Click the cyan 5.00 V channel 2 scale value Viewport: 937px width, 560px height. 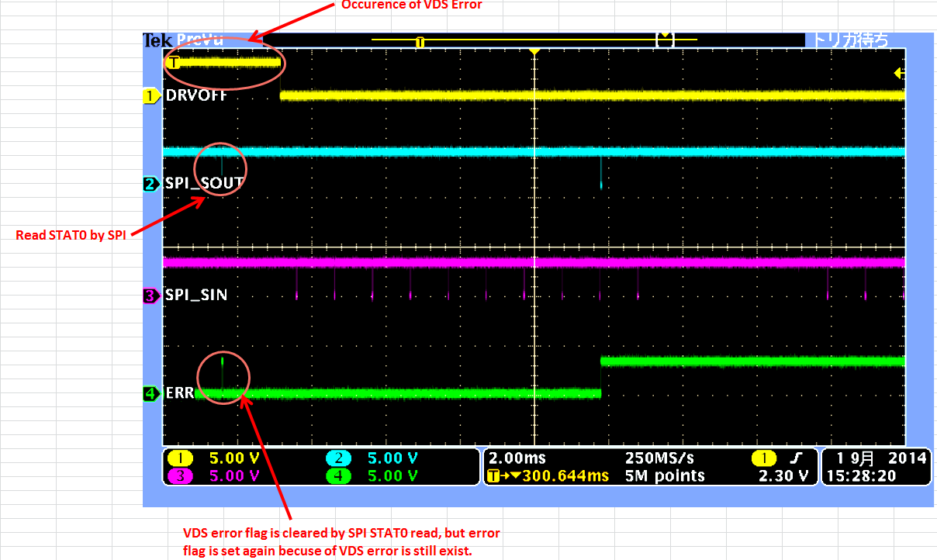coord(392,458)
